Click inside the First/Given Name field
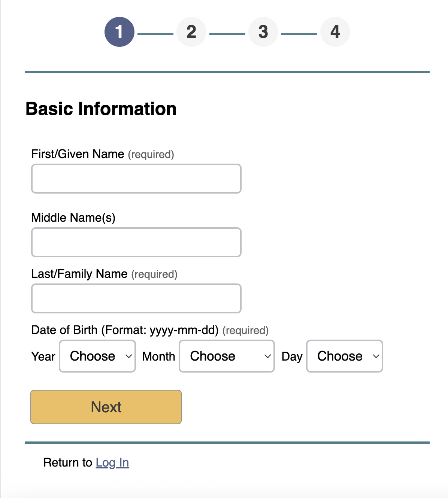The height and width of the screenshot is (498, 448). (x=136, y=179)
